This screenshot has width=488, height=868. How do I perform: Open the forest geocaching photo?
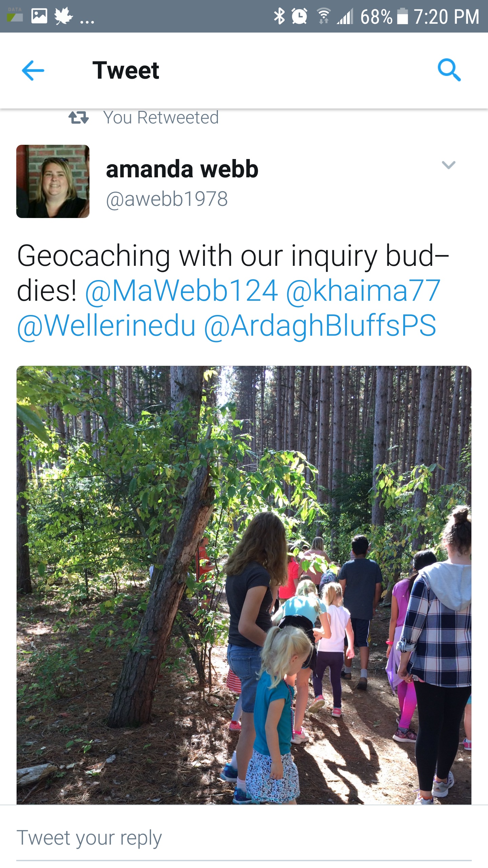coord(244,585)
